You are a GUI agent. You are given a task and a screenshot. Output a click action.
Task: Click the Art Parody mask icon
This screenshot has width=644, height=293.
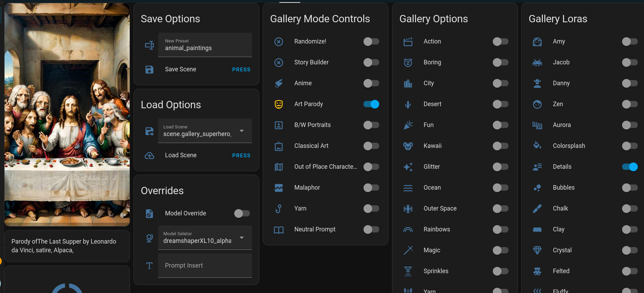pyautogui.click(x=279, y=104)
